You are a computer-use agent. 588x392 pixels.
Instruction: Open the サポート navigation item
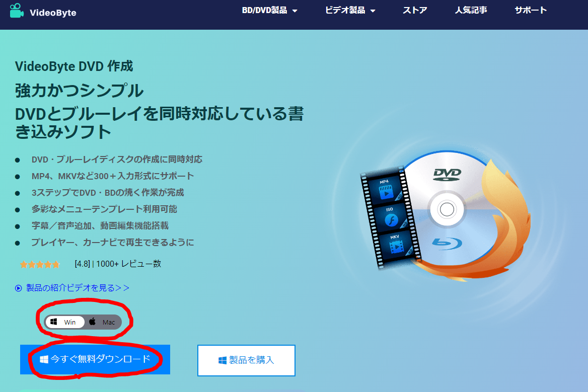pos(531,11)
